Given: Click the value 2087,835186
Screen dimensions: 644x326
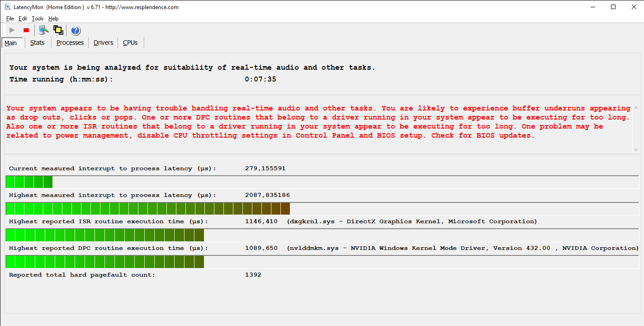Looking at the screenshot, I should 267,195.
